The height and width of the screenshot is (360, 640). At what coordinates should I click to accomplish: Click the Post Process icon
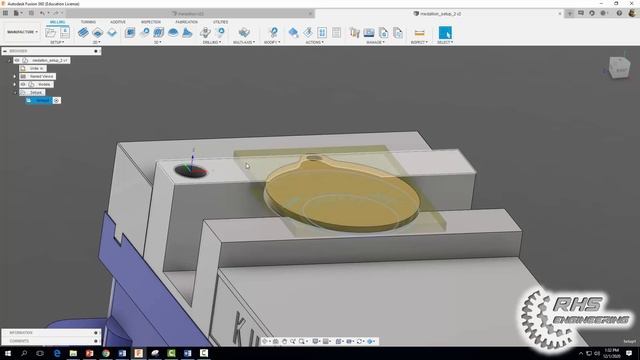(x=322, y=32)
